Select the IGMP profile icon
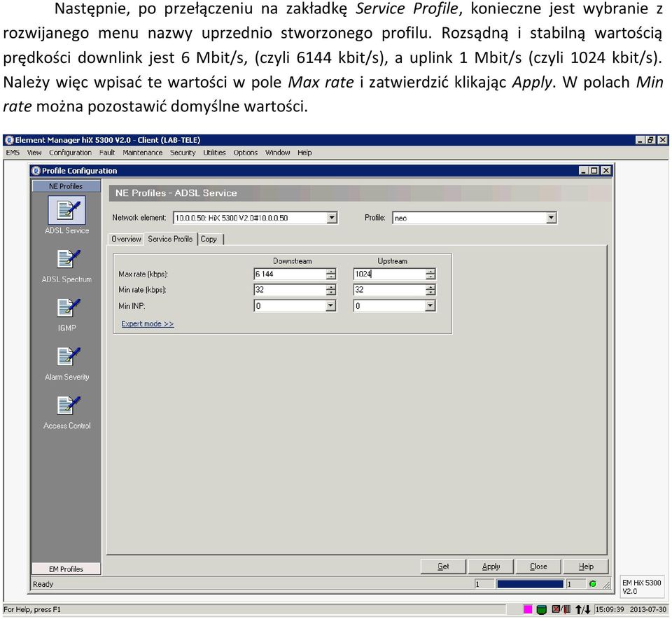Screen dimensions: 672x619 click(68, 308)
